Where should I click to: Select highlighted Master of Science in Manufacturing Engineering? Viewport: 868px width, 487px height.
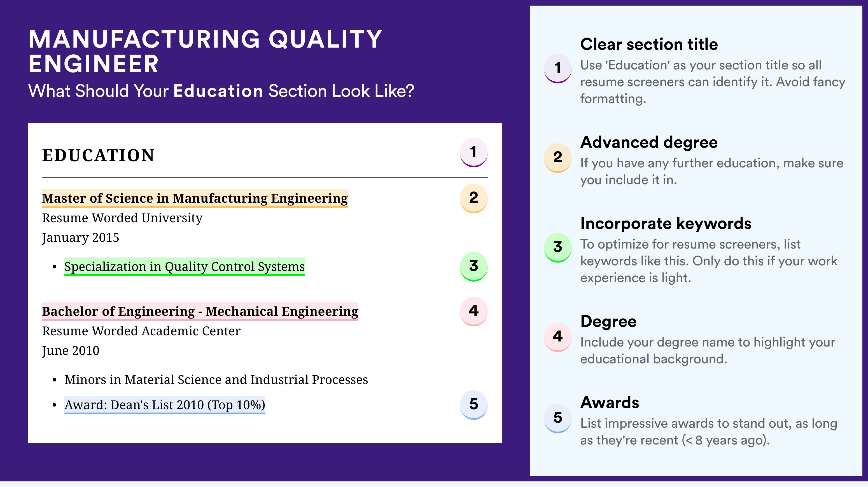195,198
